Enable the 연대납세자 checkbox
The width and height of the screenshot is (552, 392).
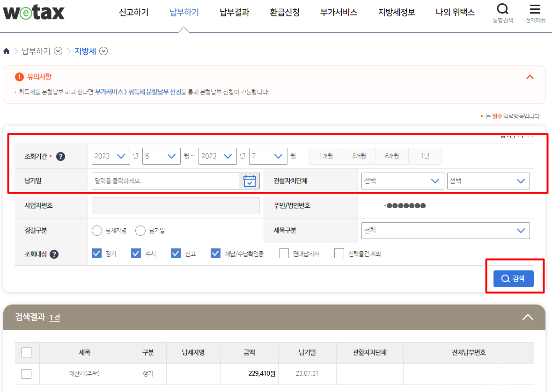point(284,253)
